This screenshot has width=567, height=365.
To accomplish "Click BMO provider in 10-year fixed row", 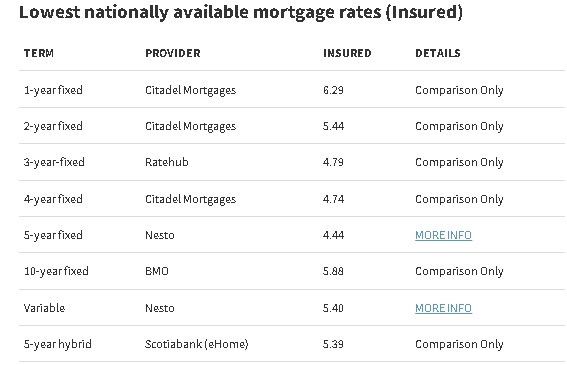I will pyautogui.click(x=157, y=271).
